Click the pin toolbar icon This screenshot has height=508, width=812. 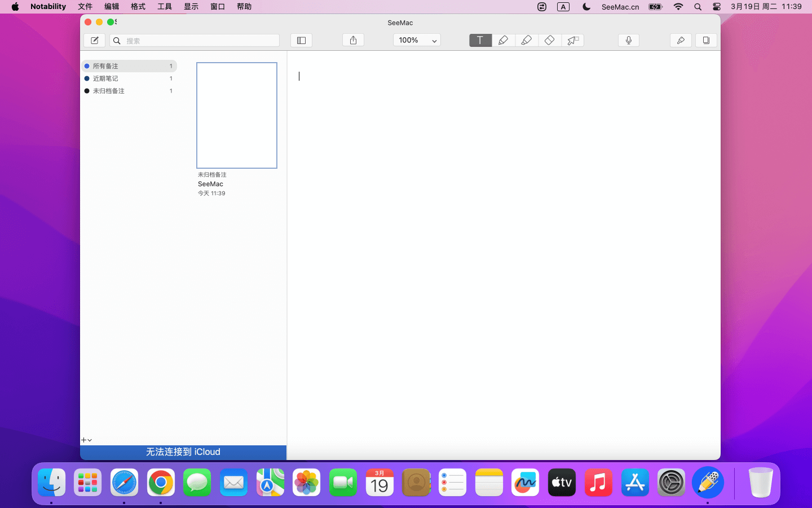[681, 40]
